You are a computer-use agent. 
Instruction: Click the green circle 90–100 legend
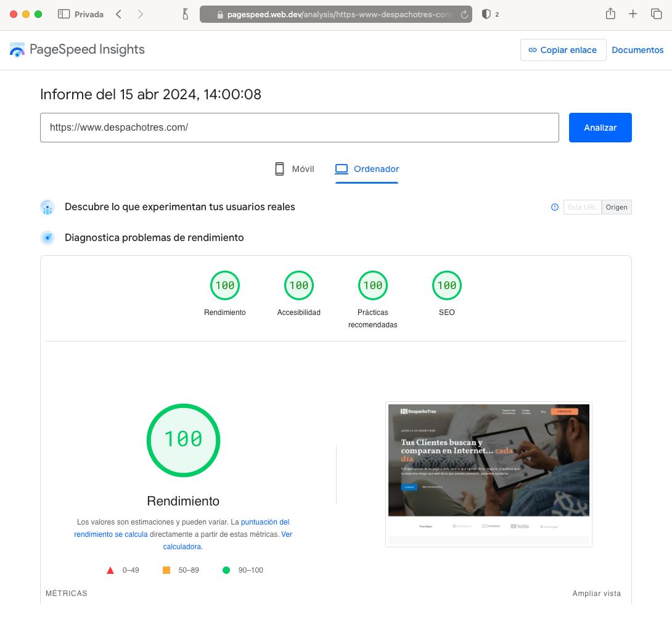pos(243,570)
